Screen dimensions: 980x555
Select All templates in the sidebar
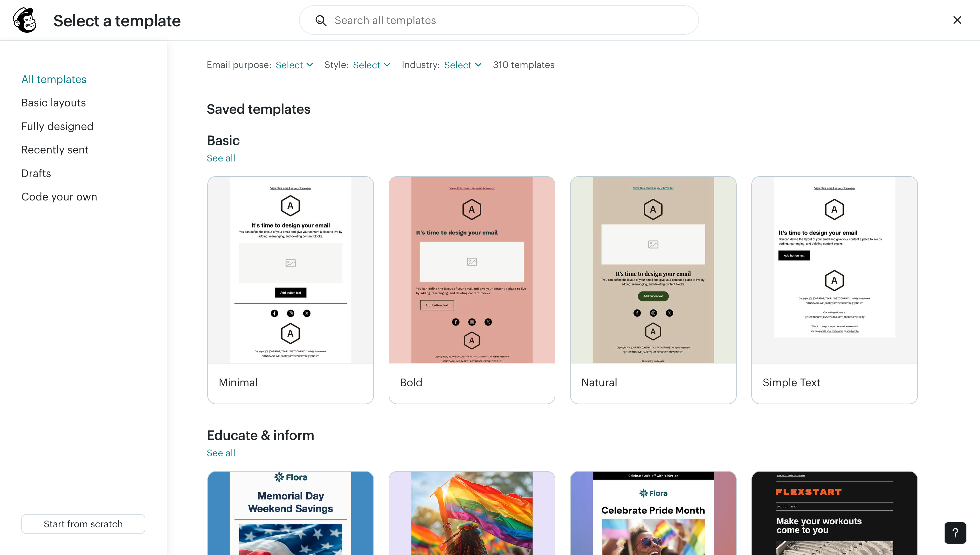point(54,79)
